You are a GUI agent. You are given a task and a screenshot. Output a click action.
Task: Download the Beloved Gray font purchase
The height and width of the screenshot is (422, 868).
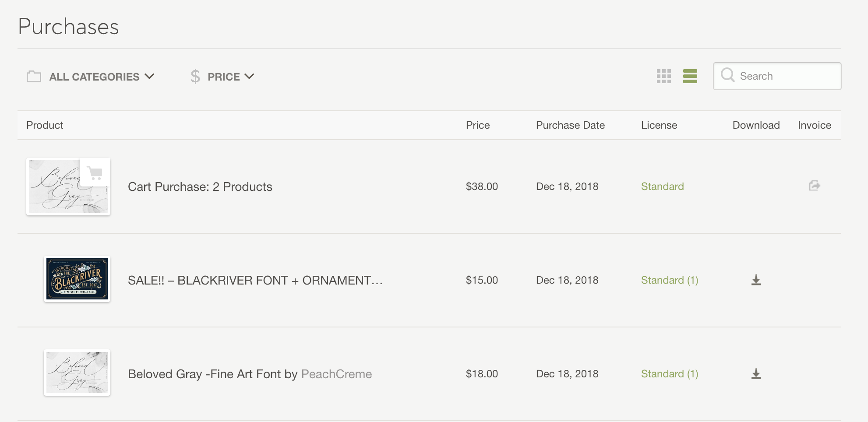point(756,373)
